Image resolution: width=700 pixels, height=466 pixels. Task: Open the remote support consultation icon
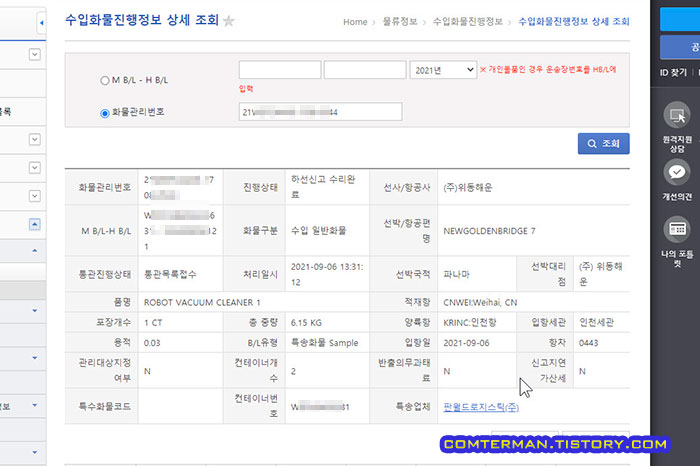click(677, 115)
